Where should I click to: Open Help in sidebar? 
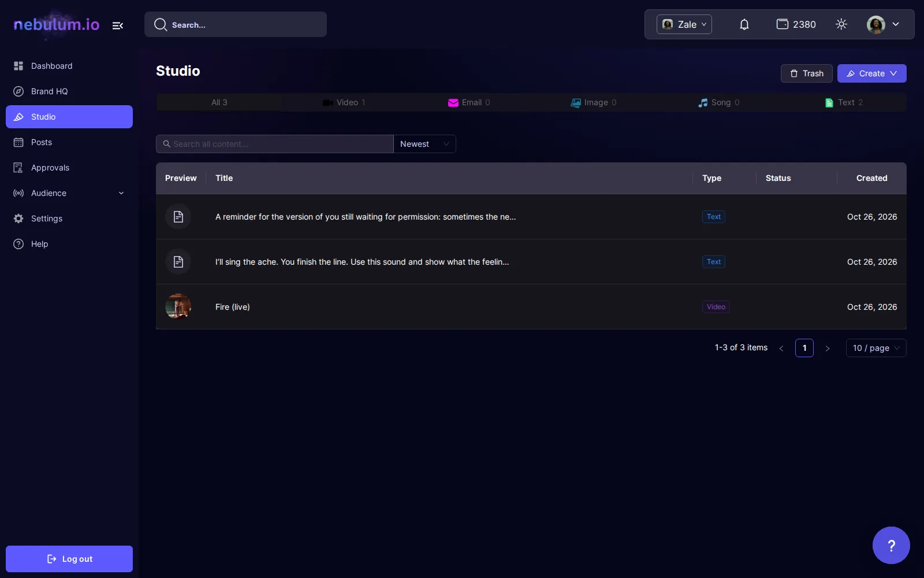point(69,244)
